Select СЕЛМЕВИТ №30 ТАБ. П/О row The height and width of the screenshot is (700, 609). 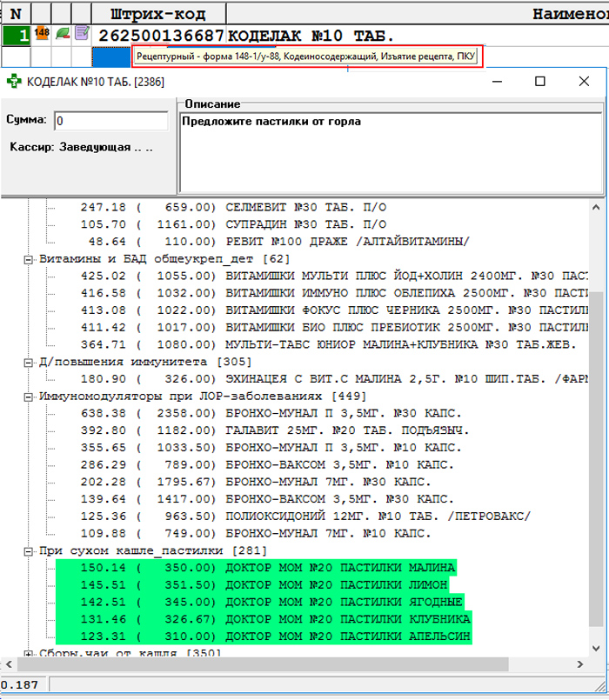click(233, 208)
